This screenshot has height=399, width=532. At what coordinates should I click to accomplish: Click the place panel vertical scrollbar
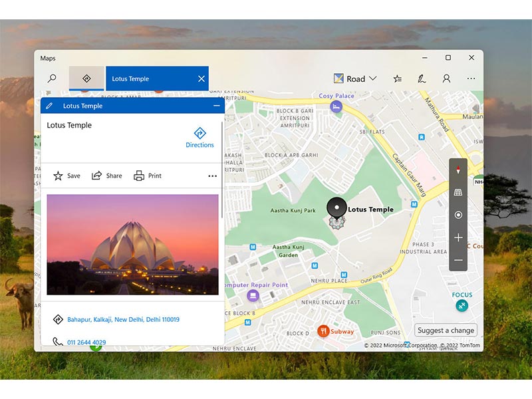[x=222, y=170]
